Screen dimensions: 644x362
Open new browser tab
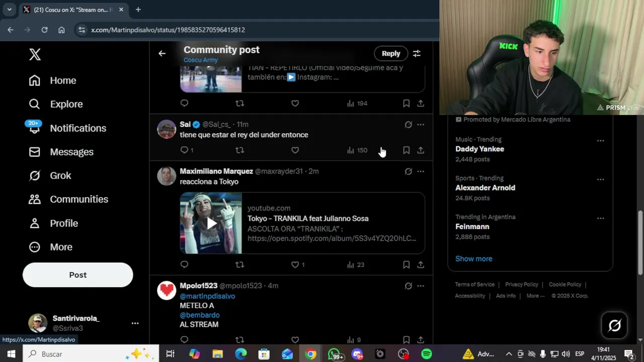click(138, 10)
